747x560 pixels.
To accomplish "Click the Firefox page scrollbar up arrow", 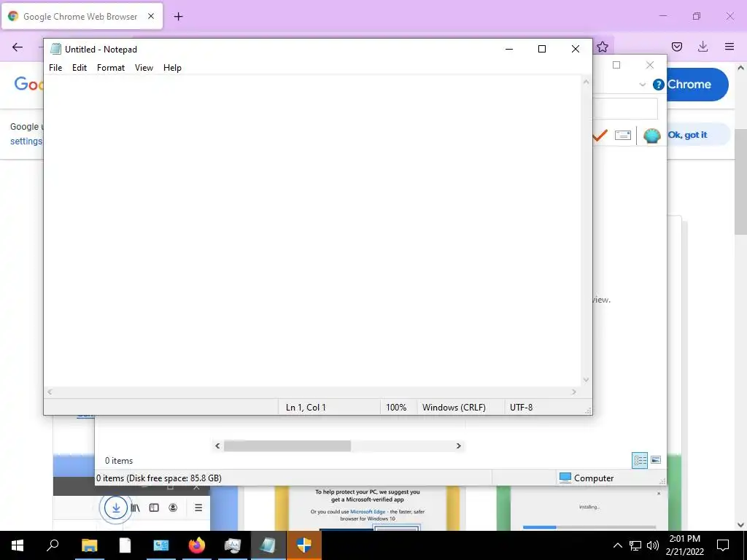I will [740, 68].
